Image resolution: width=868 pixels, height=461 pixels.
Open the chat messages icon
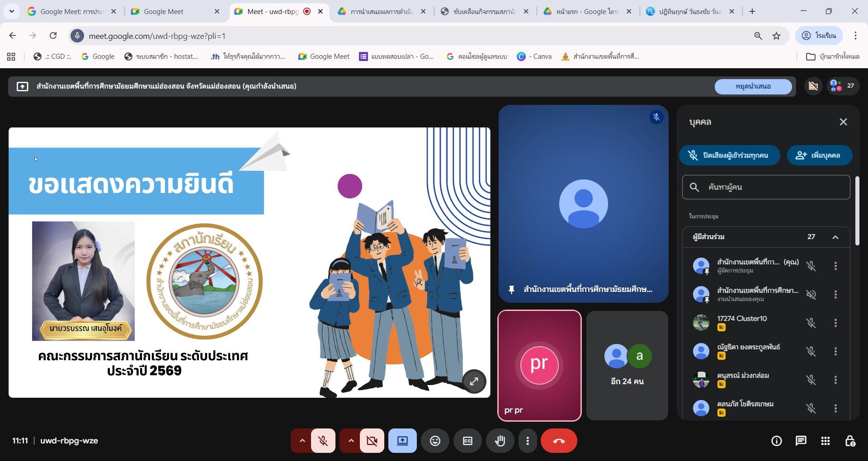(x=801, y=441)
